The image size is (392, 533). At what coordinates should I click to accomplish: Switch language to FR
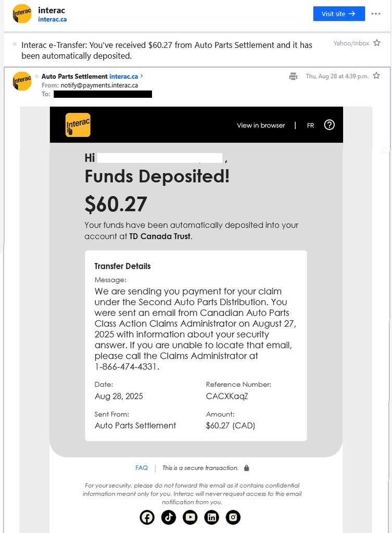[x=310, y=125]
